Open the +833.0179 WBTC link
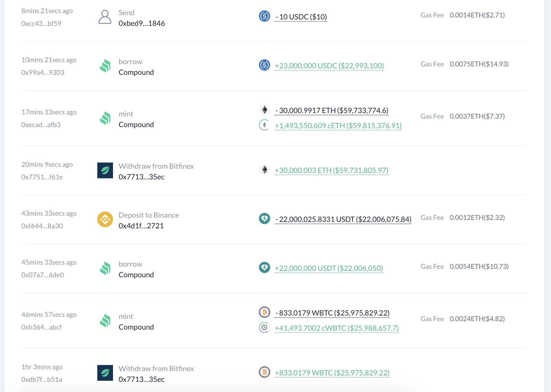Image resolution: width=551 pixels, height=392 pixels. [332, 372]
